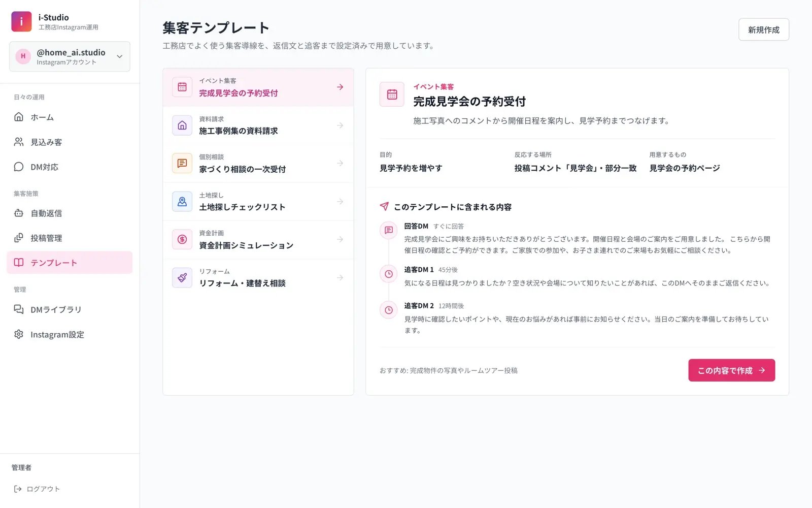Open 投稿管理 in the sidebar
The image size is (812, 508).
[70, 238]
